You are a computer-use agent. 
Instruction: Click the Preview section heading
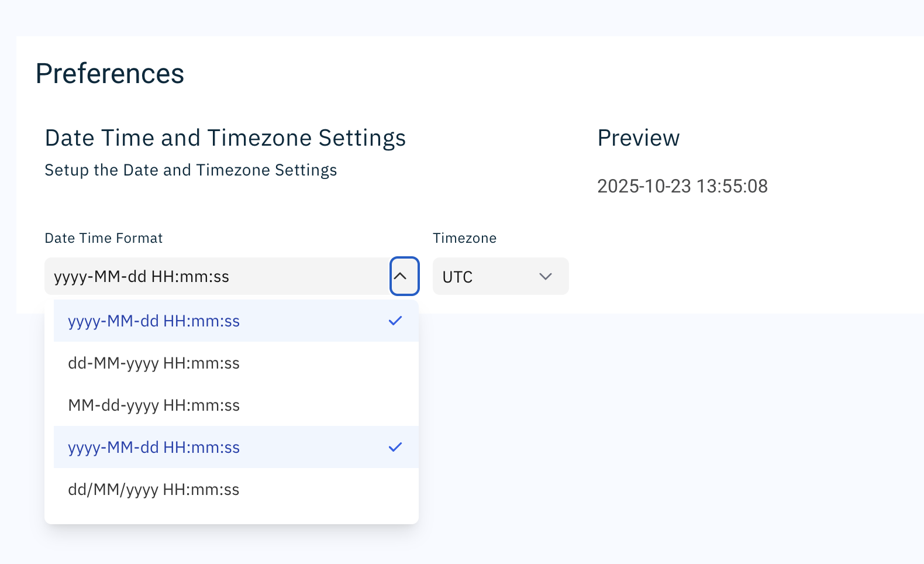[x=638, y=138]
